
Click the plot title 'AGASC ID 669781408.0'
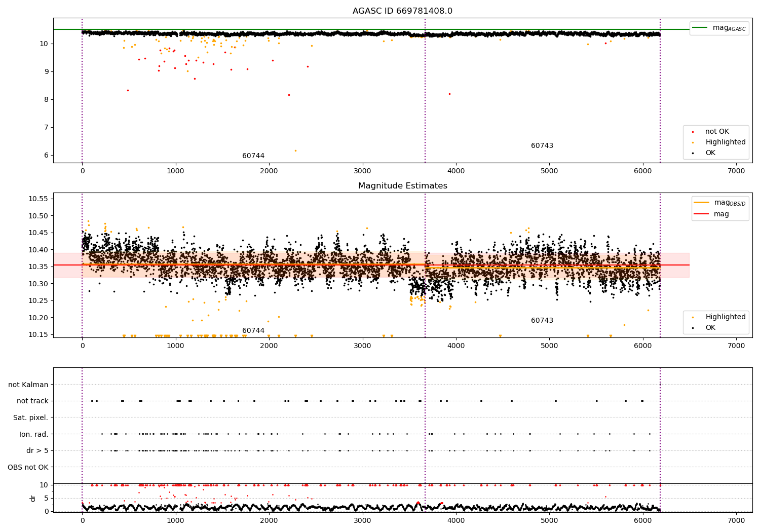402,11
